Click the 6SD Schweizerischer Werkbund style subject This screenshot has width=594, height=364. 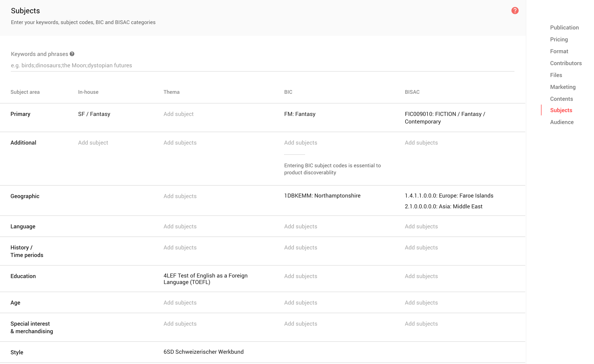pos(203,352)
